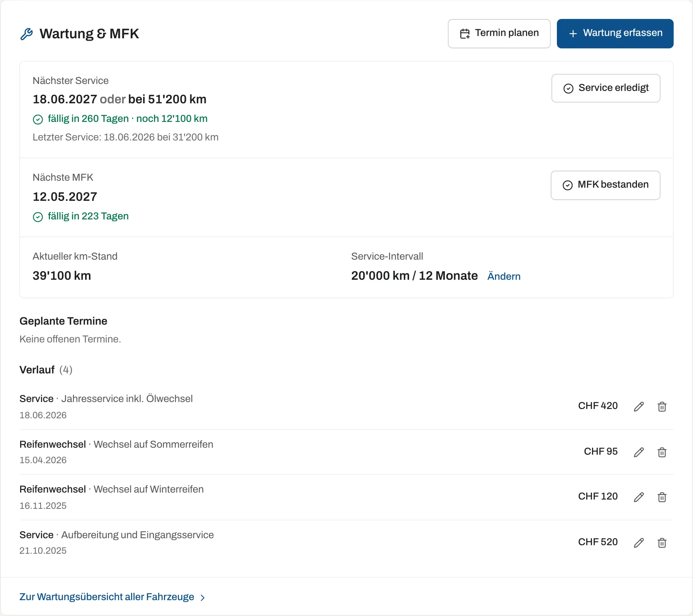Click the 15.04.2026 date
The image size is (693, 616).
(43, 460)
